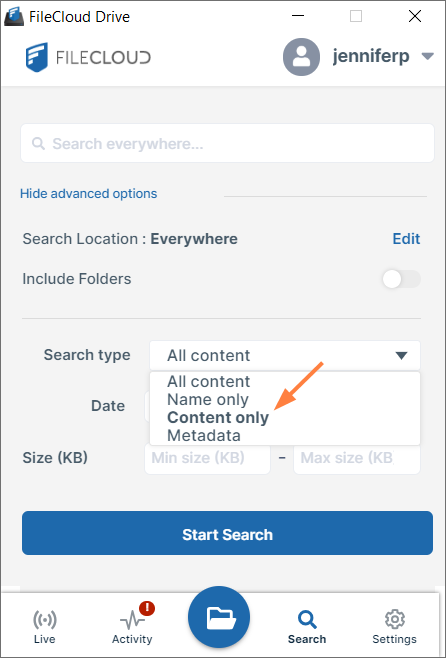
Task: Click the FileCloud shield logo
Action: click(x=37, y=57)
